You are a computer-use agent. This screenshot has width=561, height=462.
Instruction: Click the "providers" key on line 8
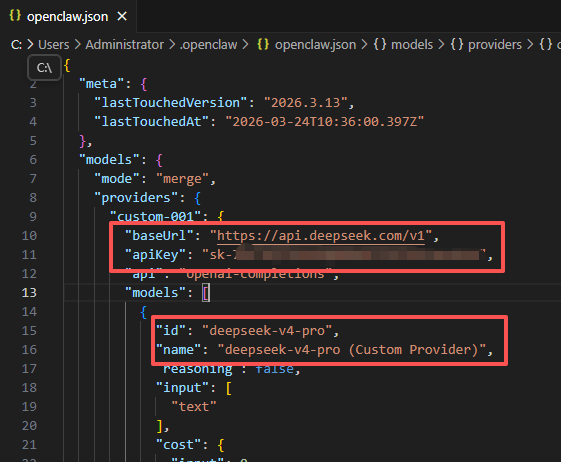pos(136,198)
